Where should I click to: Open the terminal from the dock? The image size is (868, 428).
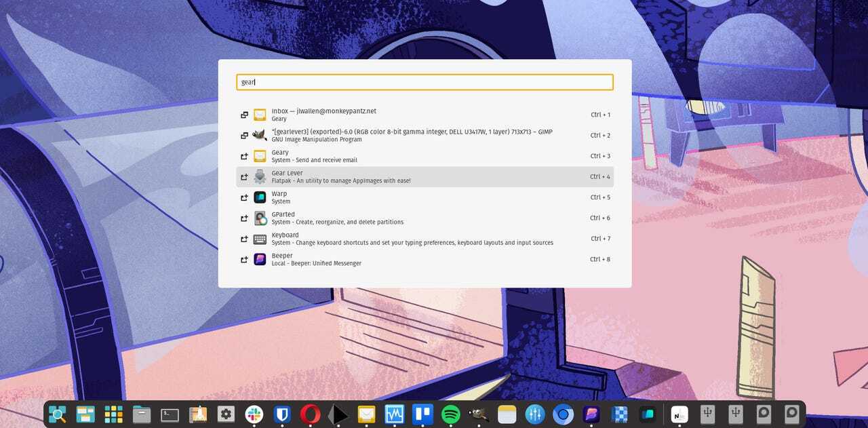(x=170, y=414)
